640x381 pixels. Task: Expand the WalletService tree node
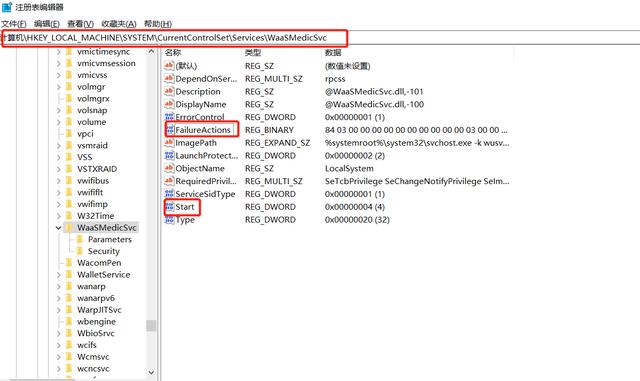(58, 275)
